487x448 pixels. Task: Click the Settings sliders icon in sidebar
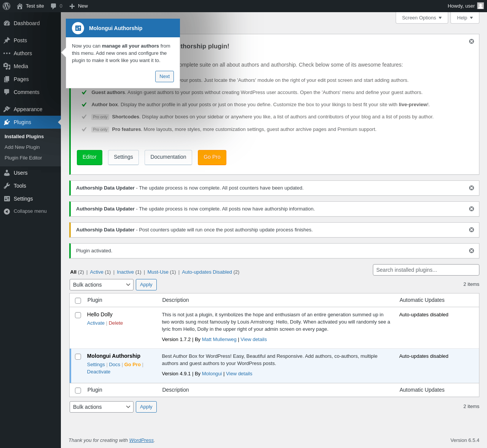tap(7, 199)
